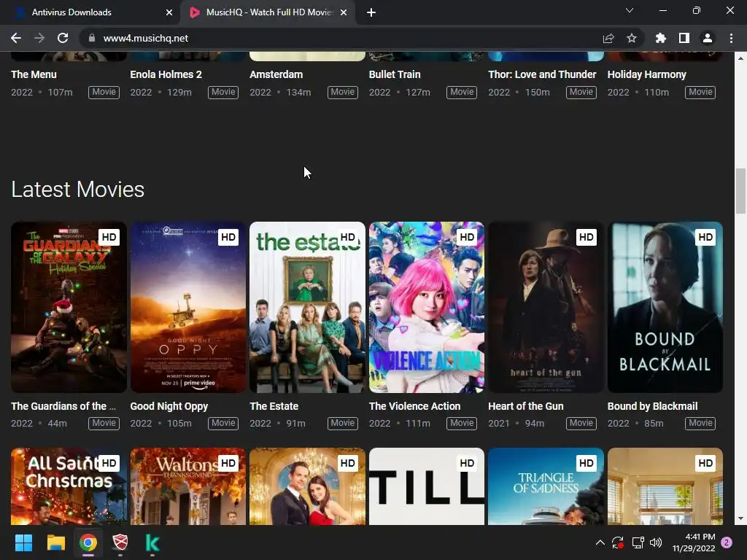Share this page via share icon
747x560 pixels.
pos(608,38)
